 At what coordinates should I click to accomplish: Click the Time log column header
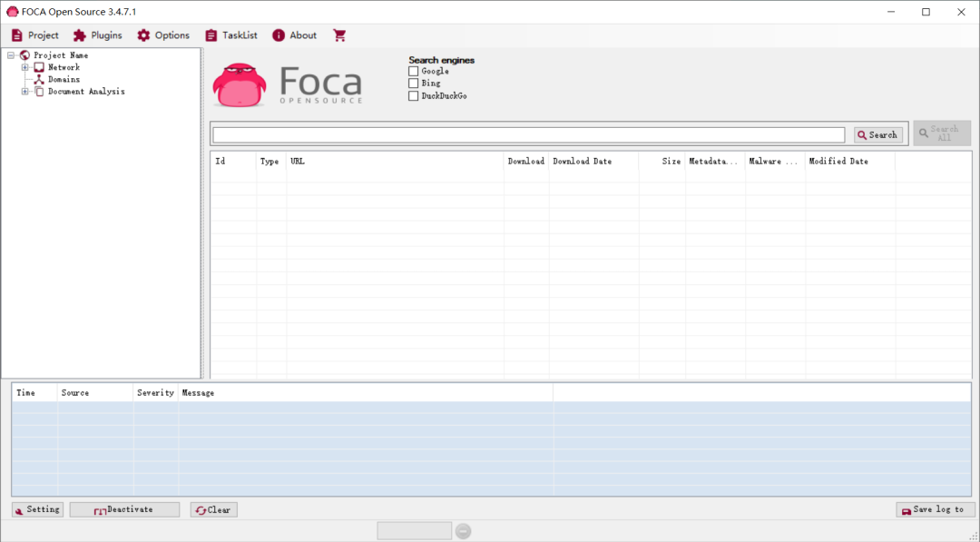tap(35, 392)
